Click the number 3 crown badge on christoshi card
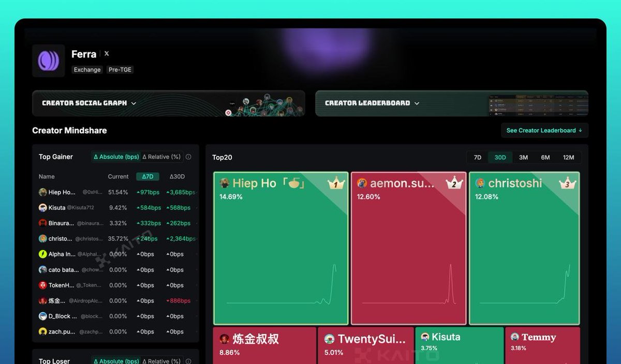Screen dimensions: 621x364 pos(567,183)
